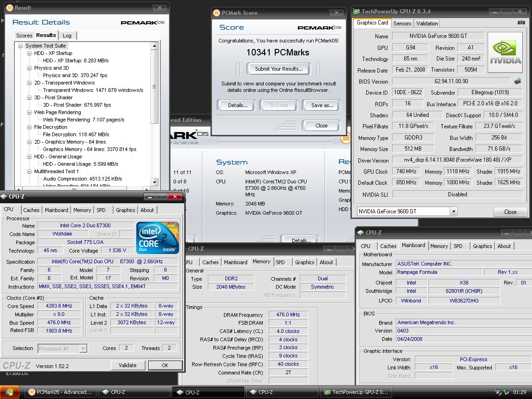Collapse the HDD - XP Startup node
Viewport: 532px width, 399px height.
(x=29, y=53)
